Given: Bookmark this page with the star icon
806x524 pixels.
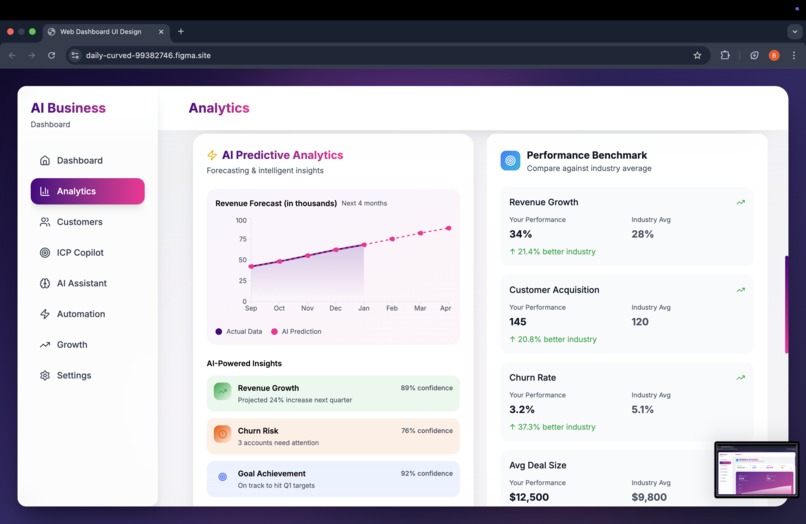Looking at the screenshot, I should [697, 56].
